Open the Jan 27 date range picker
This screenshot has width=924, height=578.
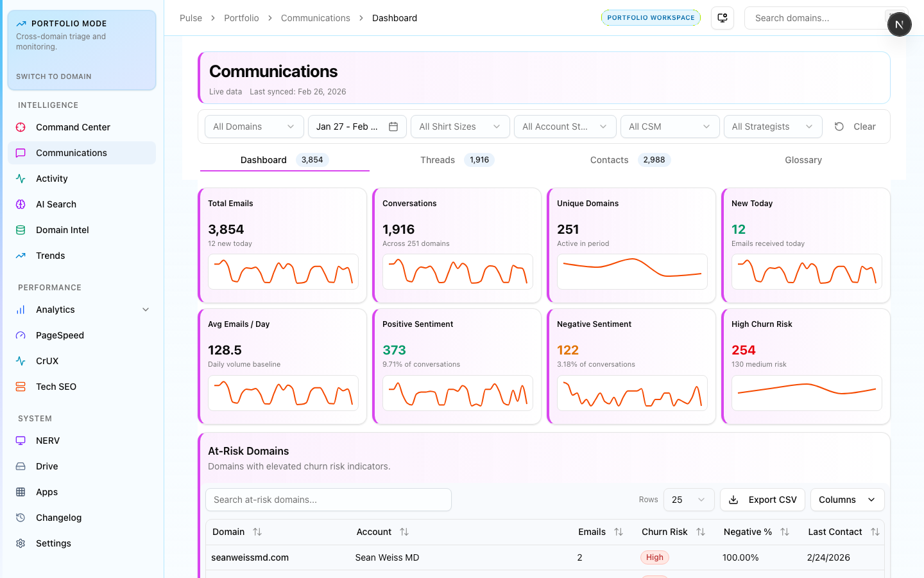(x=357, y=127)
